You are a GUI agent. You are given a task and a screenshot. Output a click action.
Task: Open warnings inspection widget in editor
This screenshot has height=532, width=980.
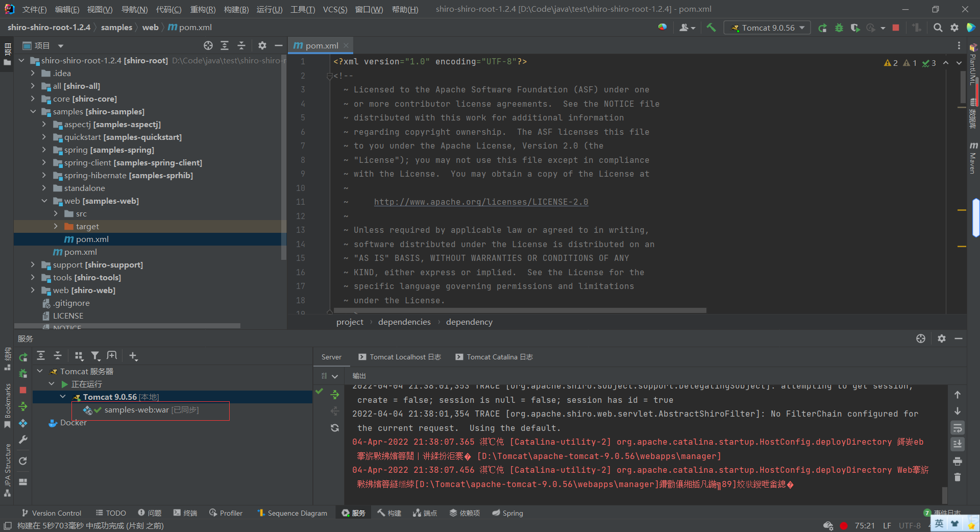click(910, 63)
